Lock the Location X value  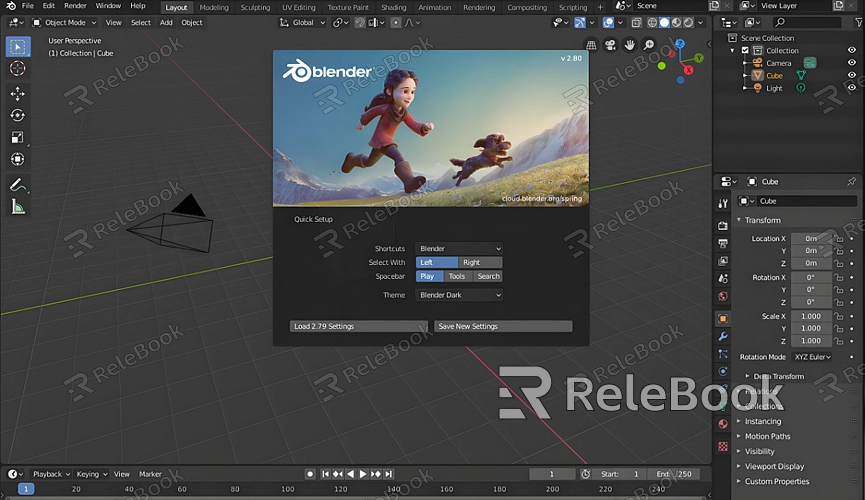pyautogui.click(x=839, y=238)
